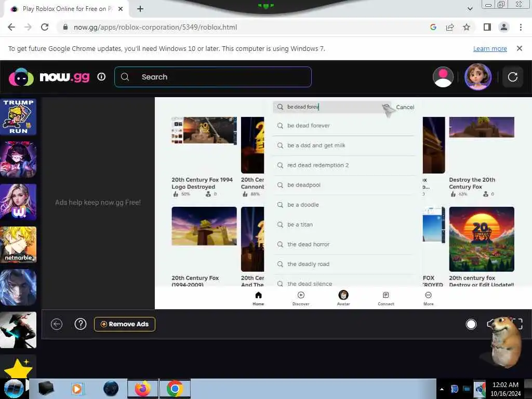The width and height of the screenshot is (532, 399).
Task: Open the shadow ninja game icon
Action: [x=18, y=330]
